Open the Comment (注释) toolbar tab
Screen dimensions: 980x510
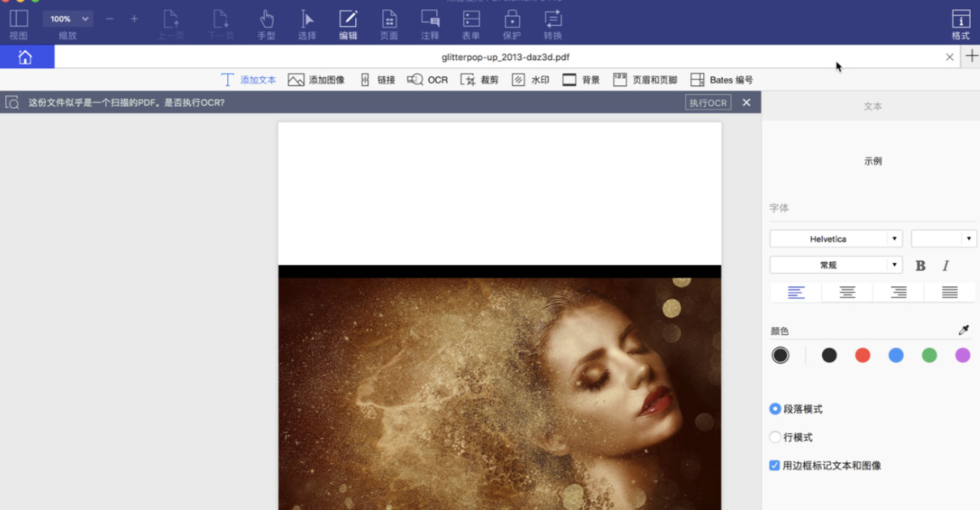[x=430, y=24]
